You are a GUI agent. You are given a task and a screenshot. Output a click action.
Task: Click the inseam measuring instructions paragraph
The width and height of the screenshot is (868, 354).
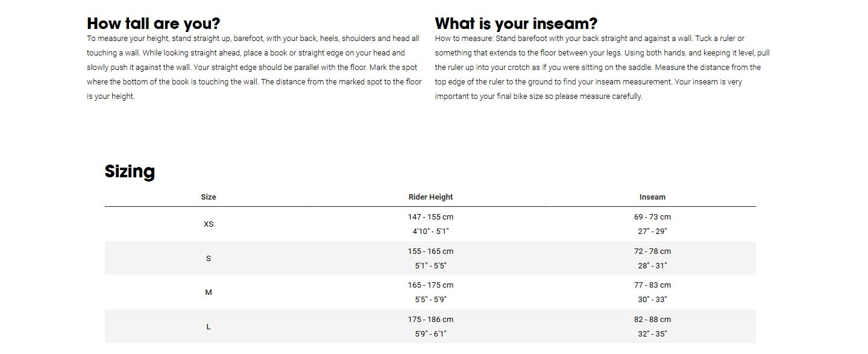[x=602, y=68]
